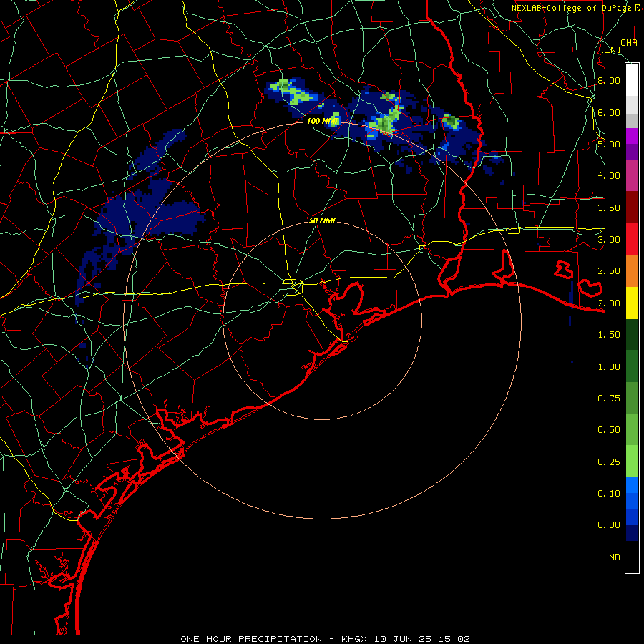Click the '1.50' scale label
This screenshot has width=644, height=644.
coord(609,335)
